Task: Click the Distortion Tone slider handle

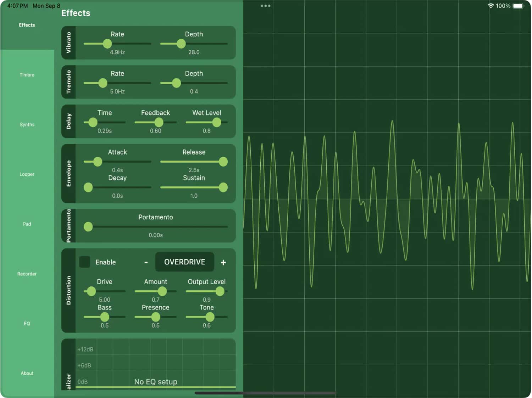Action: tap(210, 317)
